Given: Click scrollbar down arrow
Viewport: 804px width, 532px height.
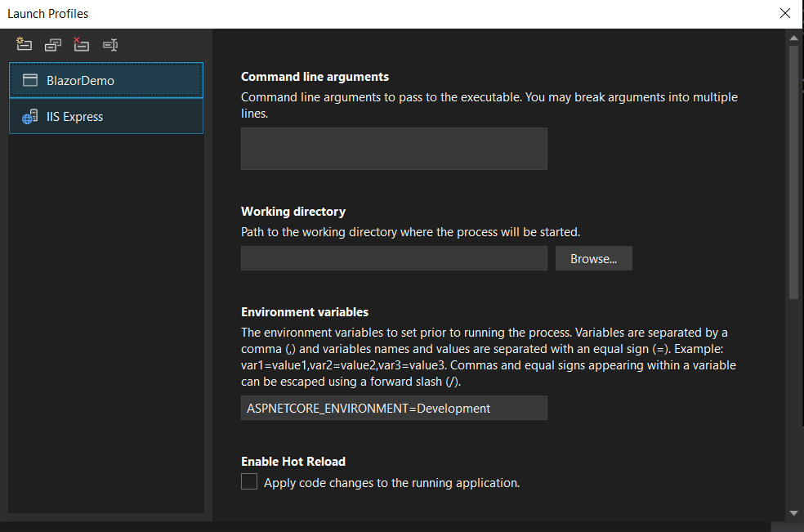Looking at the screenshot, I should [793, 513].
